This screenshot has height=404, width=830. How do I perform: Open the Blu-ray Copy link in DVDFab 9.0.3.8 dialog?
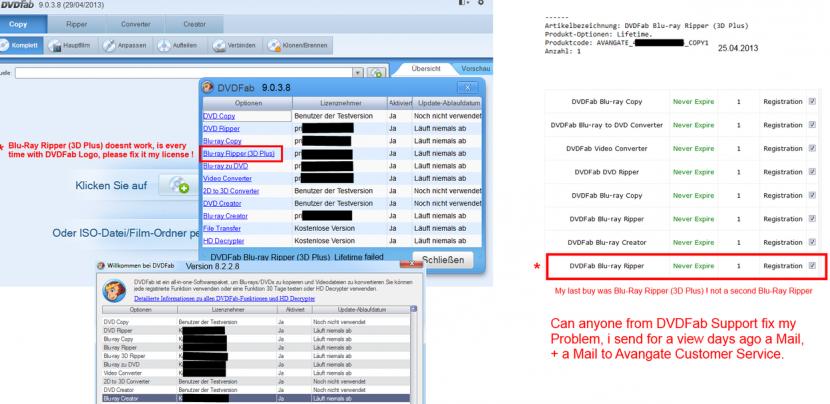[222, 141]
